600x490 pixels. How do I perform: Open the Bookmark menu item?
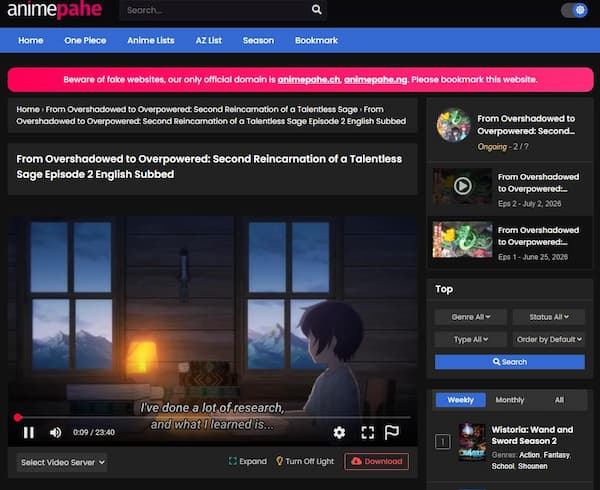pos(316,40)
